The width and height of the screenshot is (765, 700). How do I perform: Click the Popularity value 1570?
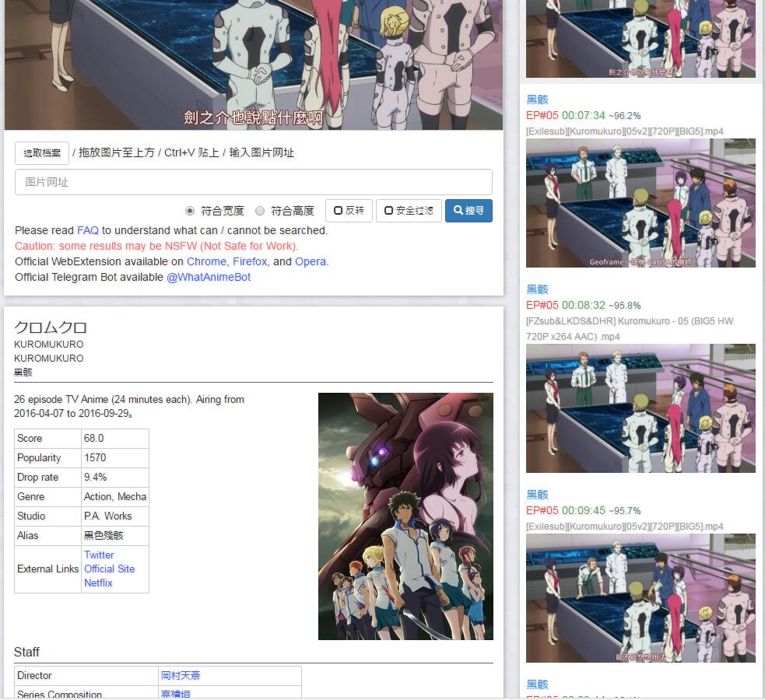click(114, 458)
